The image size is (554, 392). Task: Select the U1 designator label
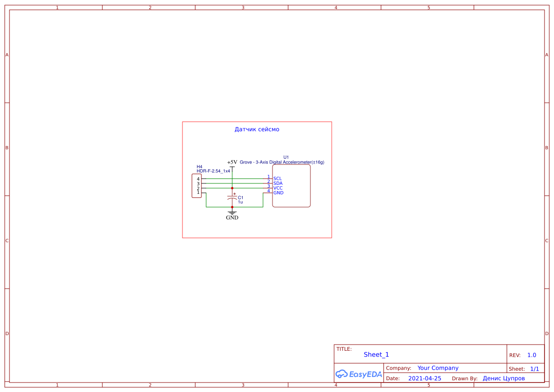pyautogui.click(x=286, y=157)
